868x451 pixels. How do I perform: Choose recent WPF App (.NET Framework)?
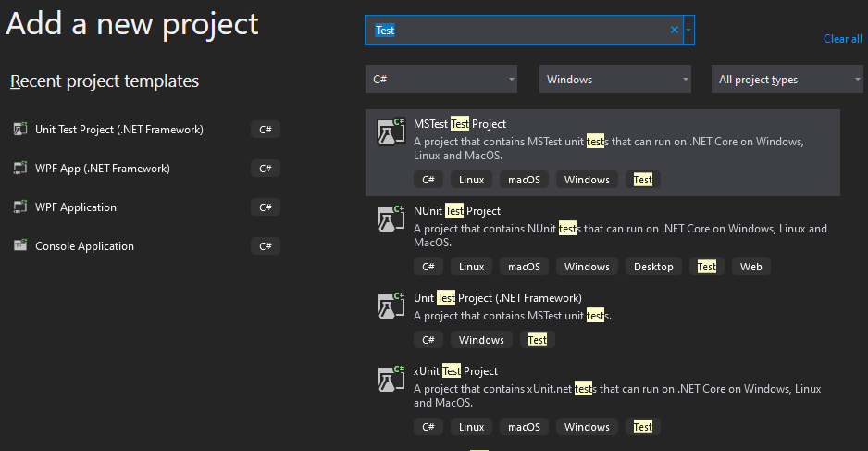[103, 168]
